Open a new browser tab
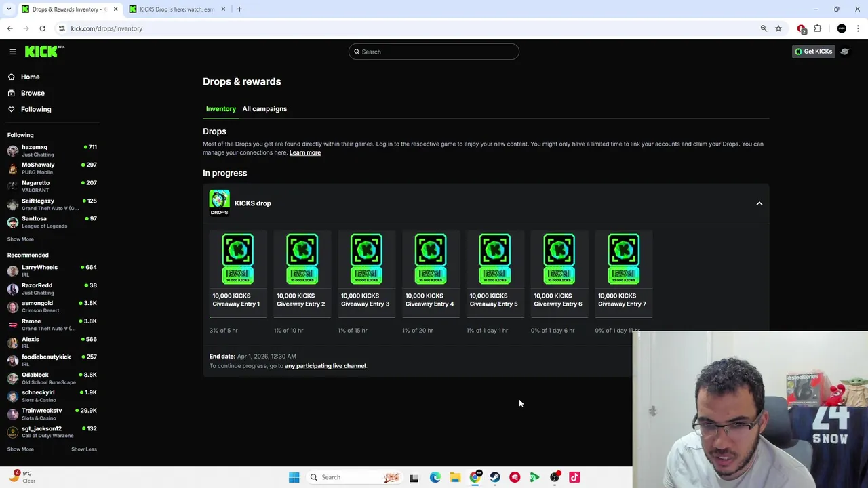This screenshot has width=868, height=488. pyautogui.click(x=239, y=9)
